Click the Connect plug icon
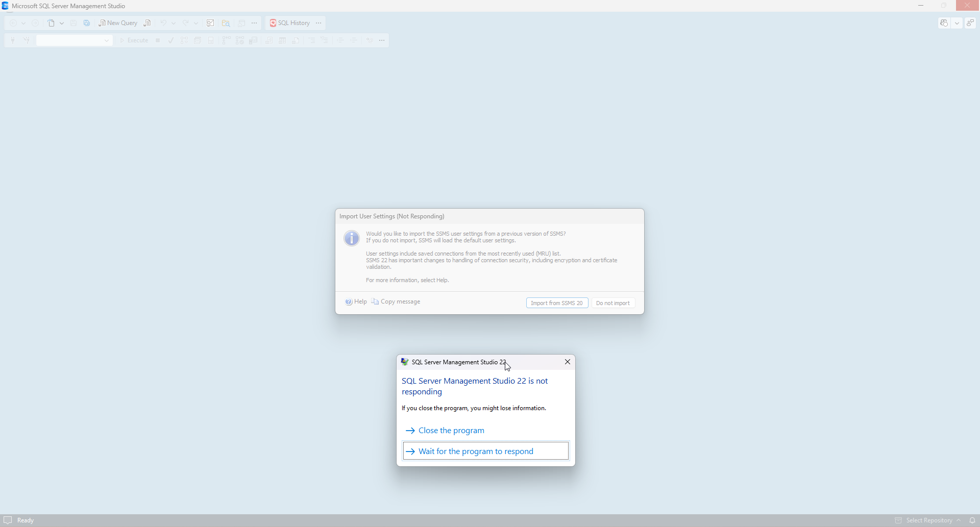980x527 pixels. [13, 40]
